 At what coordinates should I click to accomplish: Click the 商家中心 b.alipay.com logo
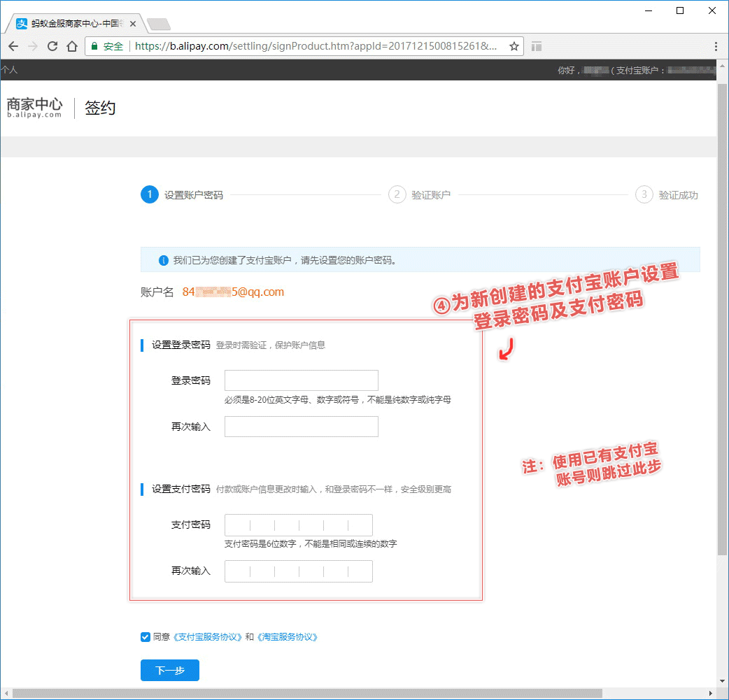click(x=34, y=108)
